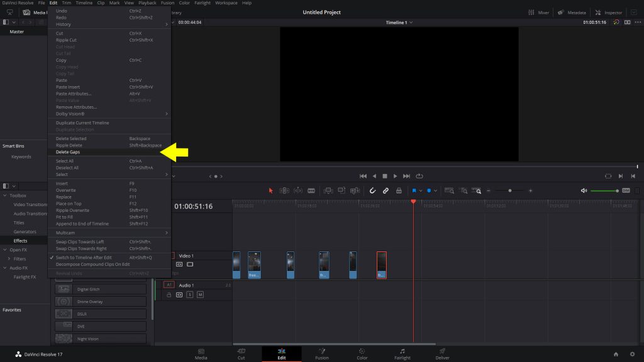Switch viewer to dual-screen layout icon
Image resolution: width=644 pixels, height=362 pixels.
(627, 22)
